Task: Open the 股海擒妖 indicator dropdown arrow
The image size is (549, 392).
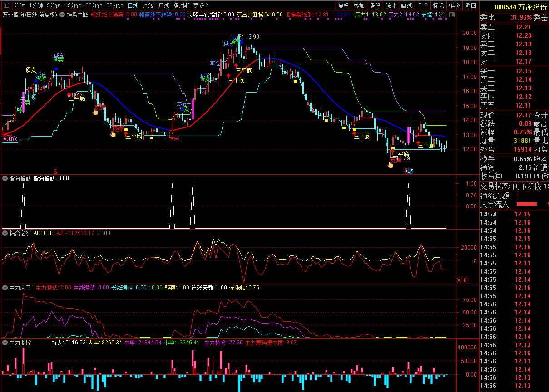Action: pyautogui.click(x=5, y=178)
